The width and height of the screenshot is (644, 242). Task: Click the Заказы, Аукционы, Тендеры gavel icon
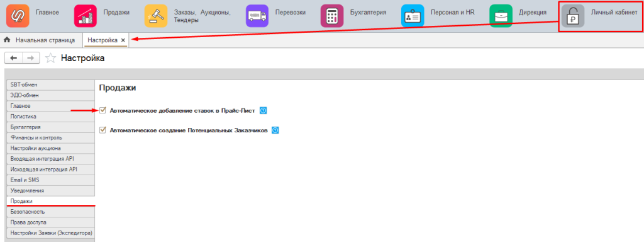pyautogui.click(x=156, y=16)
